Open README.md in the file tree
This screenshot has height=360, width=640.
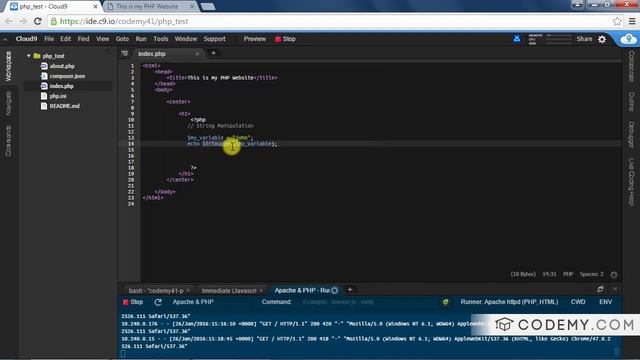(64, 106)
